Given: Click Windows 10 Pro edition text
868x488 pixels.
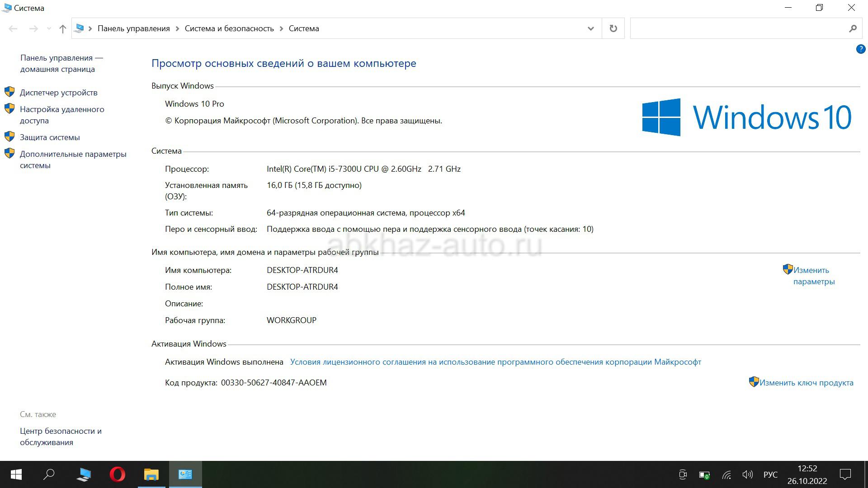Looking at the screenshot, I should click(x=194, y=104).
